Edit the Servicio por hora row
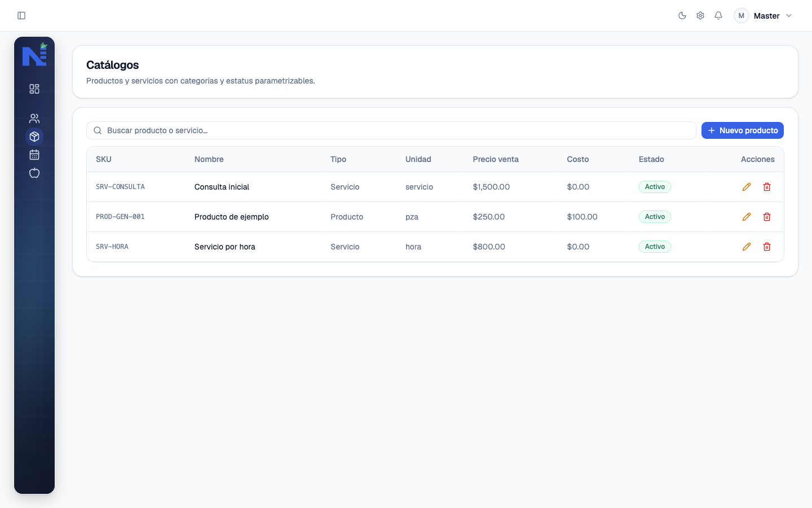This screenshot has height=508, width=812. coord(747,247)
